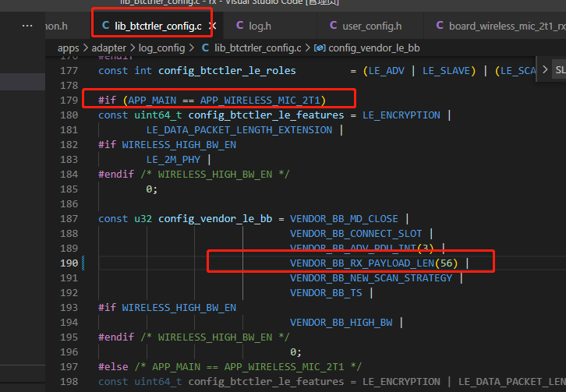Click line number 190 in the gutter
This screenshot has height=392, width=566.
[69, 263]
